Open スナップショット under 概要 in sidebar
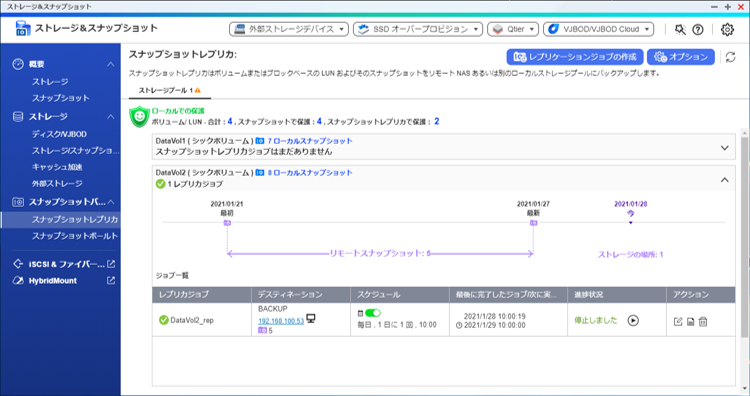Image resolution: width=750 pixels, height=396 pixels. pyautogui.click(x=61, y=98)
